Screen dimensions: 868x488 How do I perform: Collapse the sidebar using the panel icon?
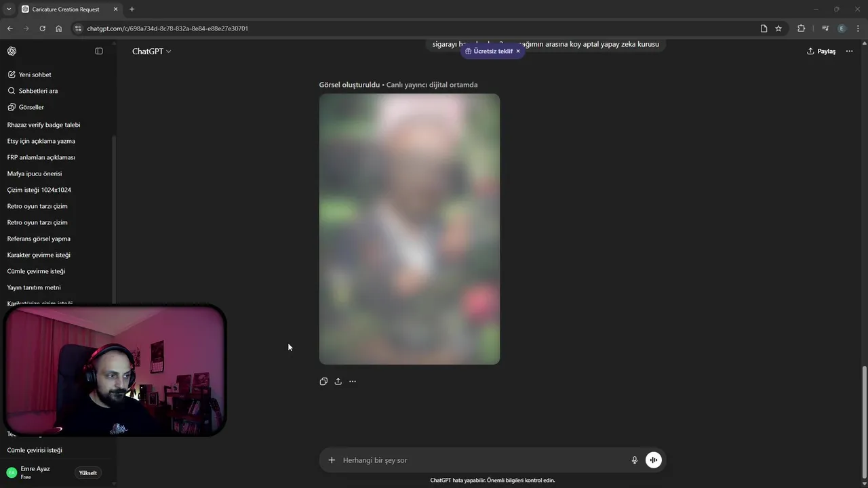pyautogui.click(x=99, y=51)
